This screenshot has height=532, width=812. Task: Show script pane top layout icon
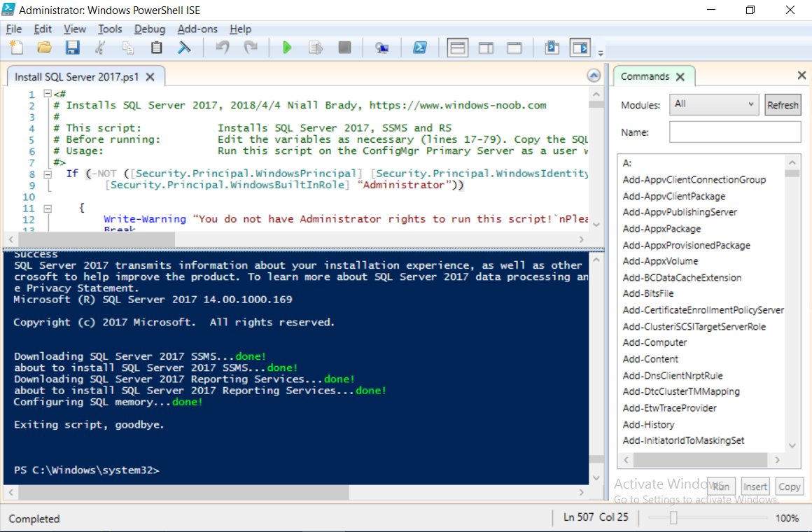coord(458,48)
